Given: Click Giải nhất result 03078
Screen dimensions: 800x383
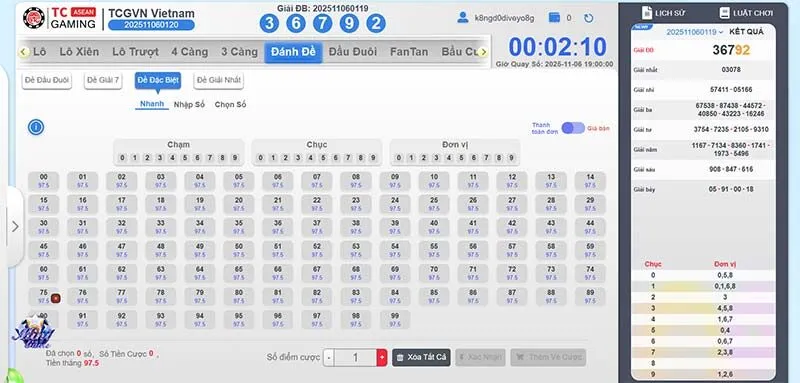Looking at the screenshot, I should pos(731,69).
